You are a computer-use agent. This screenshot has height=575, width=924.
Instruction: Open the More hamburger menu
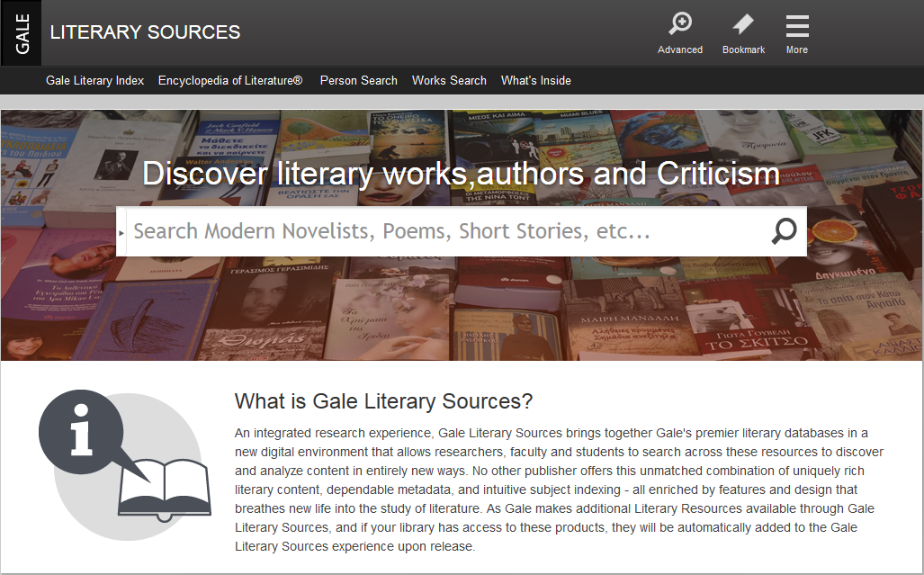point(797,26)
